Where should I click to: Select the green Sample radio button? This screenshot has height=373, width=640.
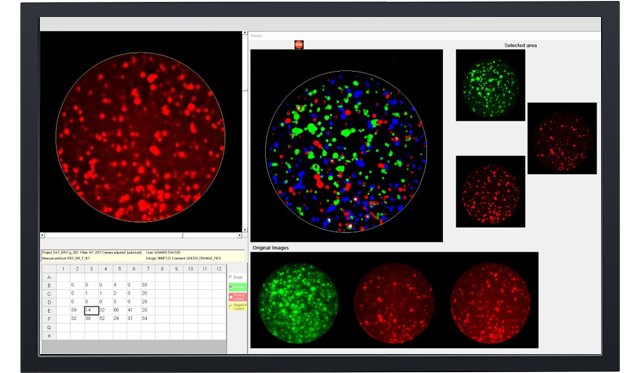click(231, 287)
